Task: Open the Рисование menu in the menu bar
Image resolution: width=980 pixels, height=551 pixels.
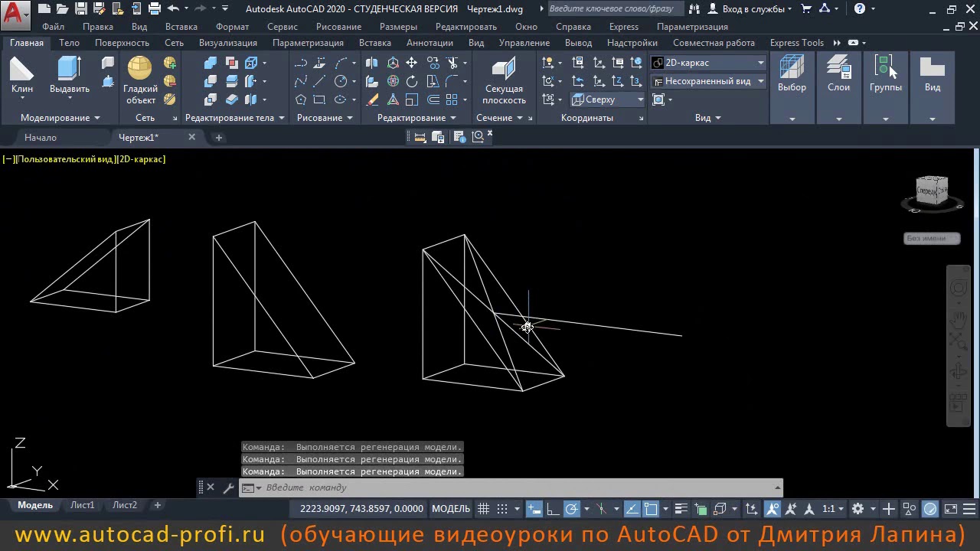Action: [338, 27]
